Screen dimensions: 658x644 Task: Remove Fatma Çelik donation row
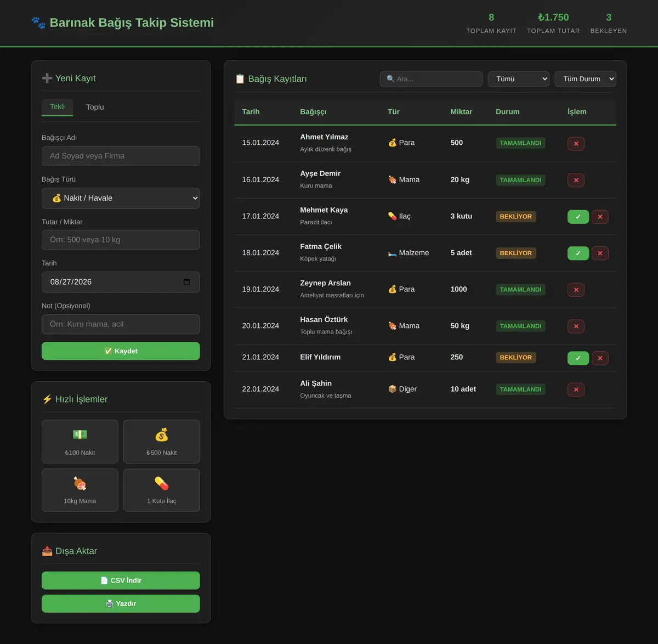pos(600,253)
